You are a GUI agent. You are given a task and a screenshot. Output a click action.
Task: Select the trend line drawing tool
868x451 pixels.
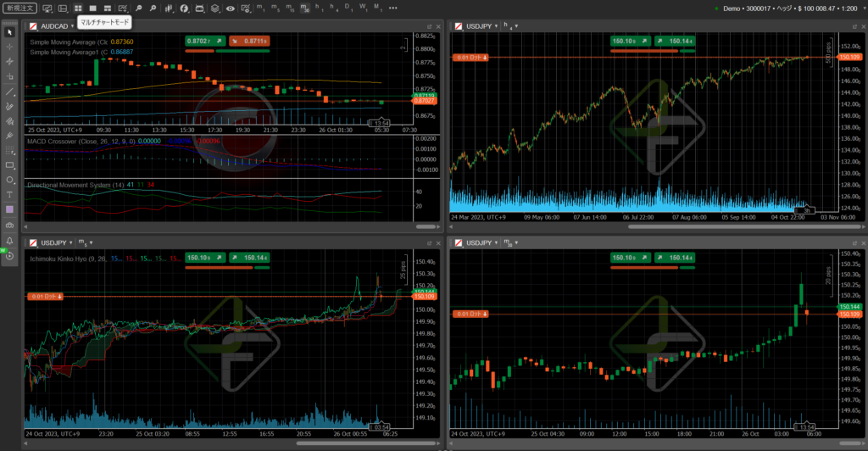pos(9,91)
